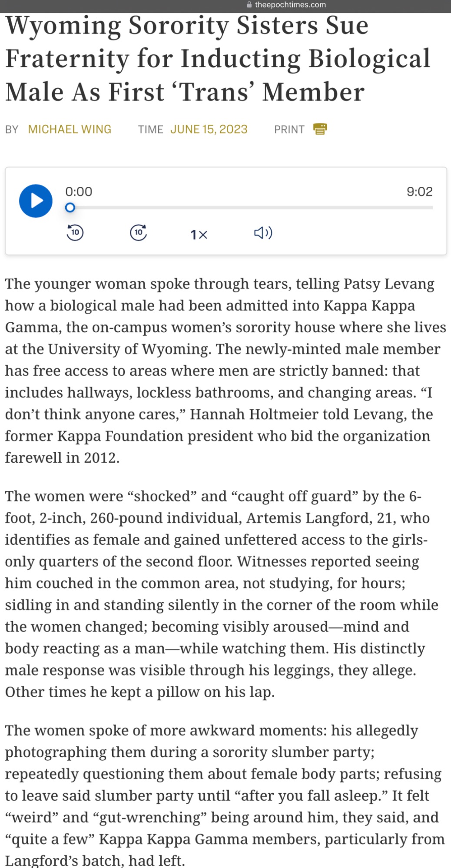Rewind audio by 10 seconds
The image size is (451, 868).
(75, 232)
